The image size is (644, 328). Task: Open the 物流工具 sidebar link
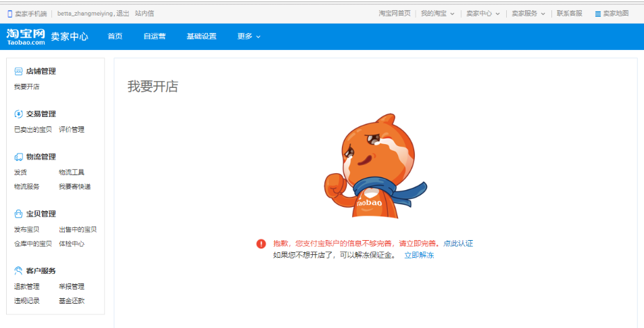[72, 172]
